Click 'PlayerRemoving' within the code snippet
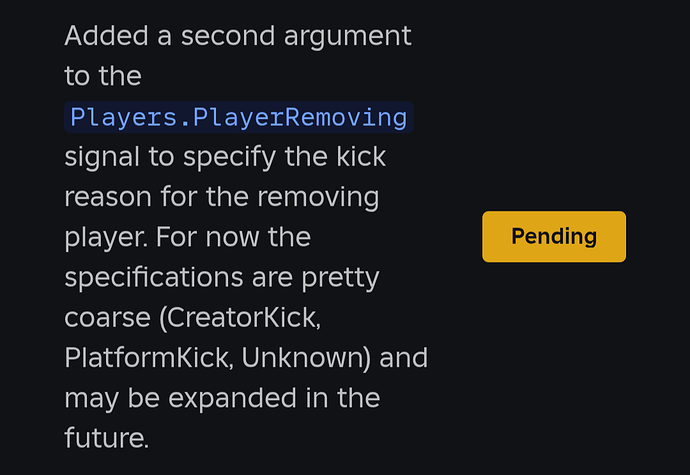Image resolution: width=690 pixels, height=475 pixels. pyautogui.click(x=299, y=117)
